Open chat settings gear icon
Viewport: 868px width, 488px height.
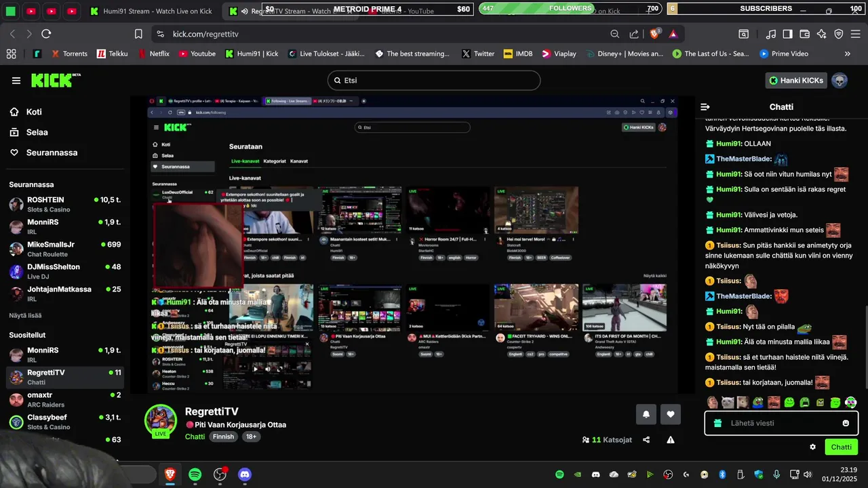812,447
